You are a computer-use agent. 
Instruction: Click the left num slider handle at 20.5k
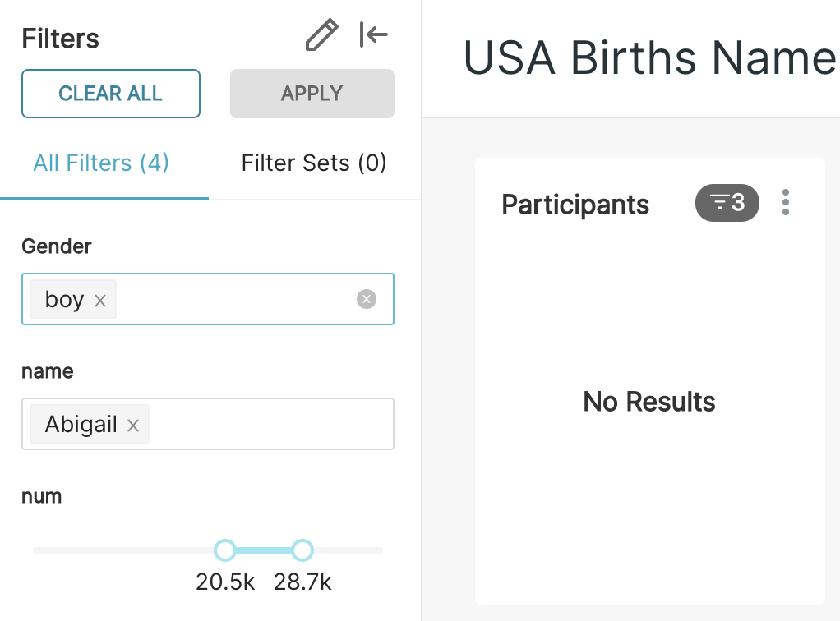point(224,550)
